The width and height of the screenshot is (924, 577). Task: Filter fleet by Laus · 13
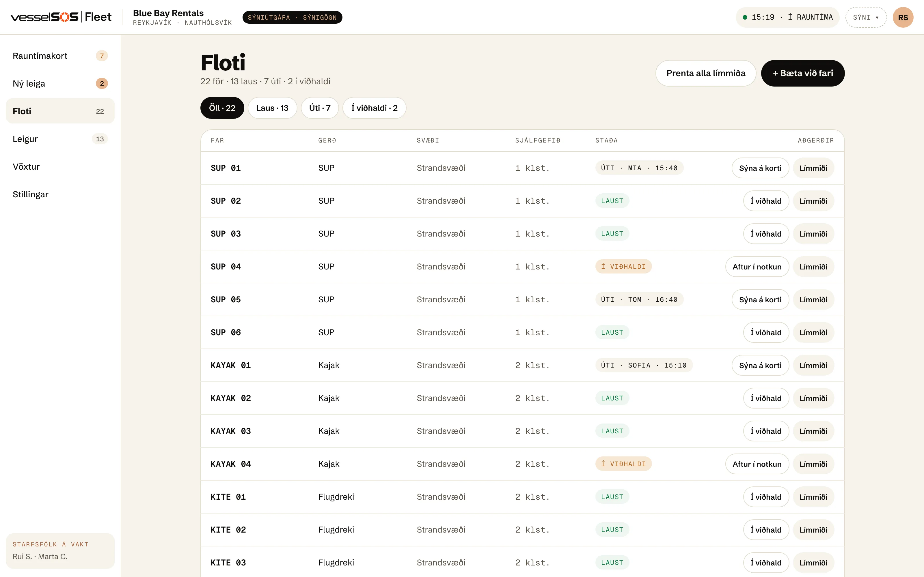tap(272, 108)
